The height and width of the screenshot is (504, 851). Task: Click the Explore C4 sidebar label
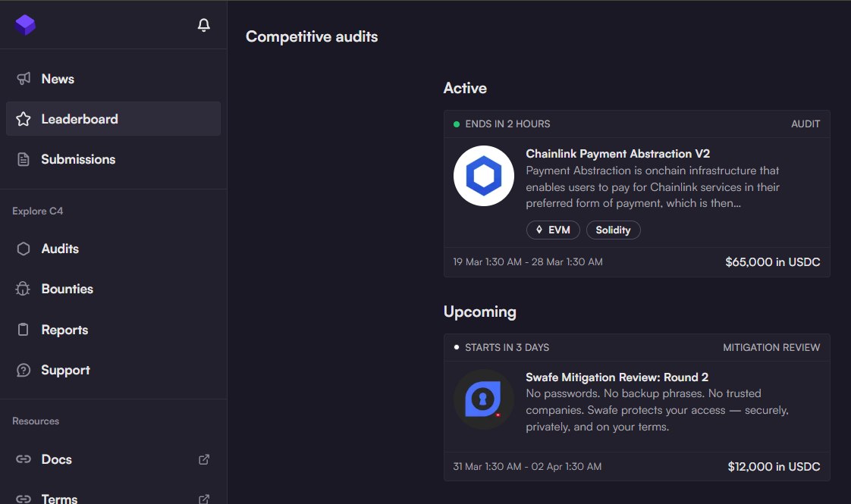click(37, 211)
